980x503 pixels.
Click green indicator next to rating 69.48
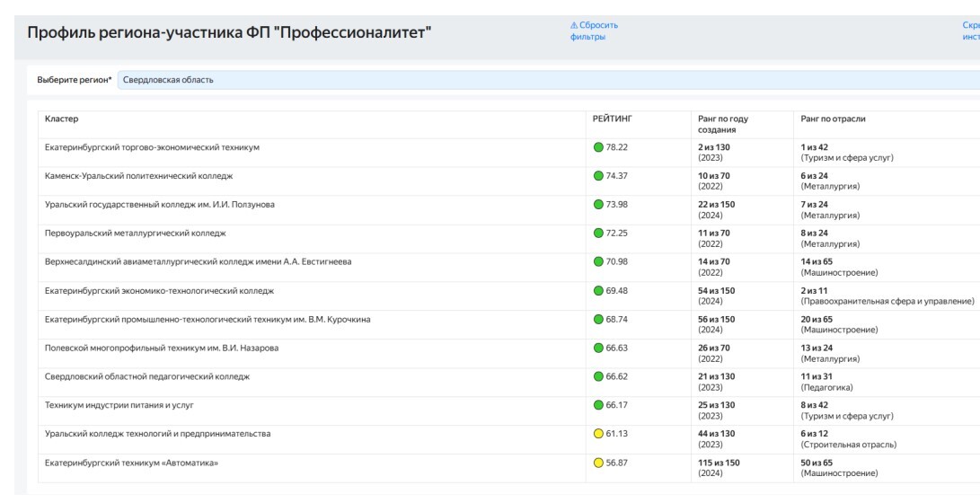tap(598, 291)
